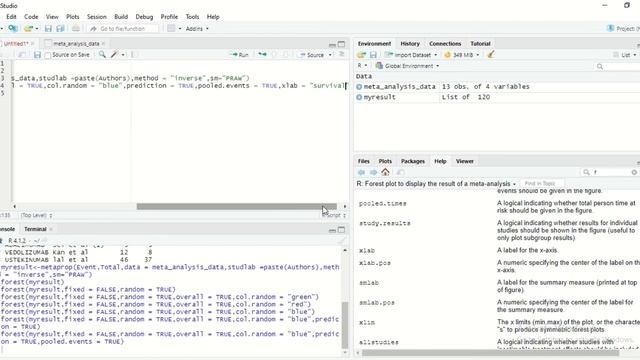Open Source button dropdown arrow
Viewport: 640px width, 360px height.
330,55
